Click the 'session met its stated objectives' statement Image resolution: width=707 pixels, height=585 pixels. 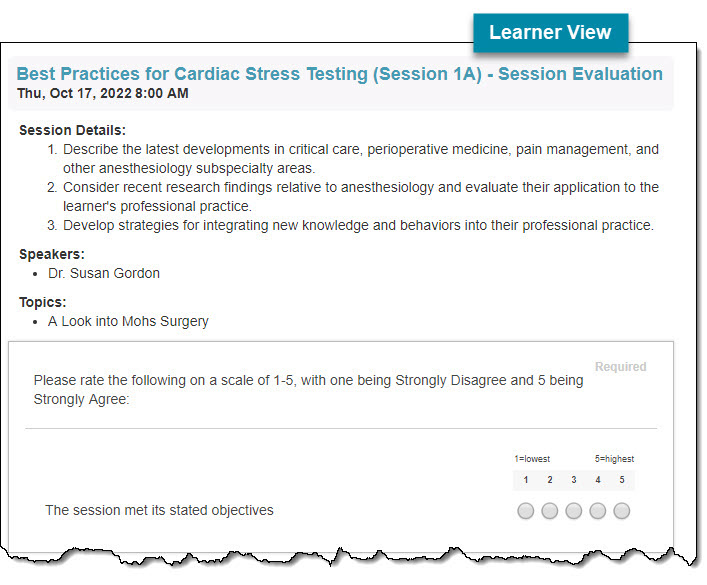click(x=159, y=510)
